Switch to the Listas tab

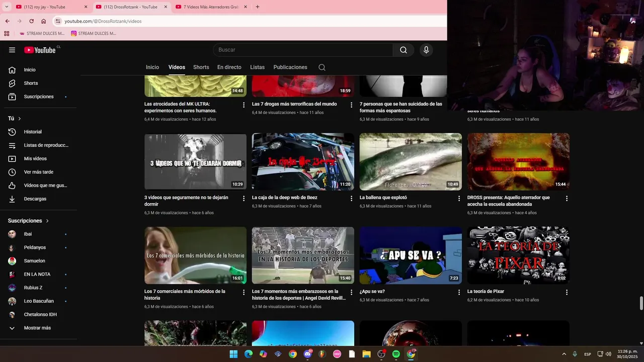click(x=257, y=67)
